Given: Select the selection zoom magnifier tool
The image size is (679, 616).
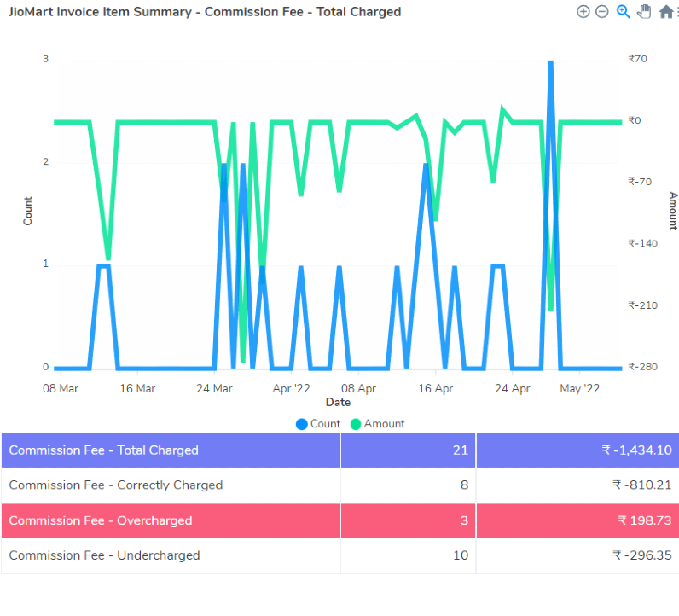Looking at the screenshot, I should [x=624, y=12].
